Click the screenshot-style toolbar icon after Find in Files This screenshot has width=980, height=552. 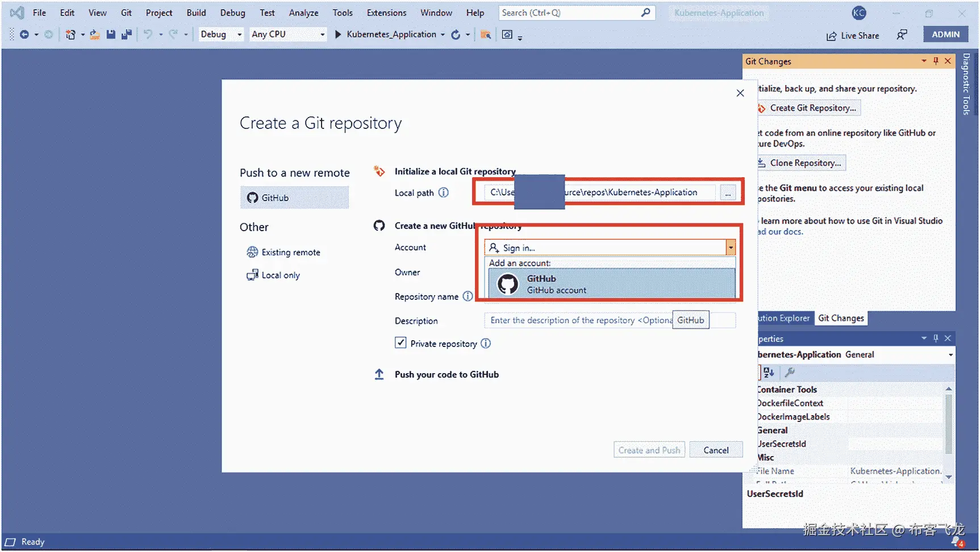pyautogui.click(x=507, y=35)
